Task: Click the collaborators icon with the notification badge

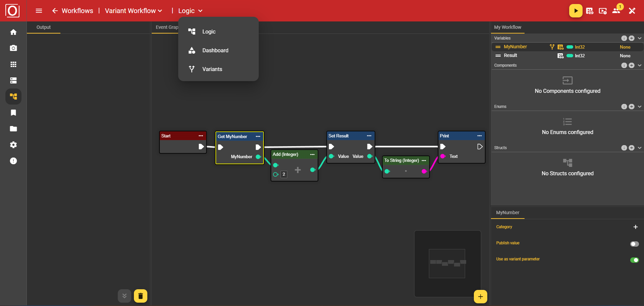Action: point(616,11)
